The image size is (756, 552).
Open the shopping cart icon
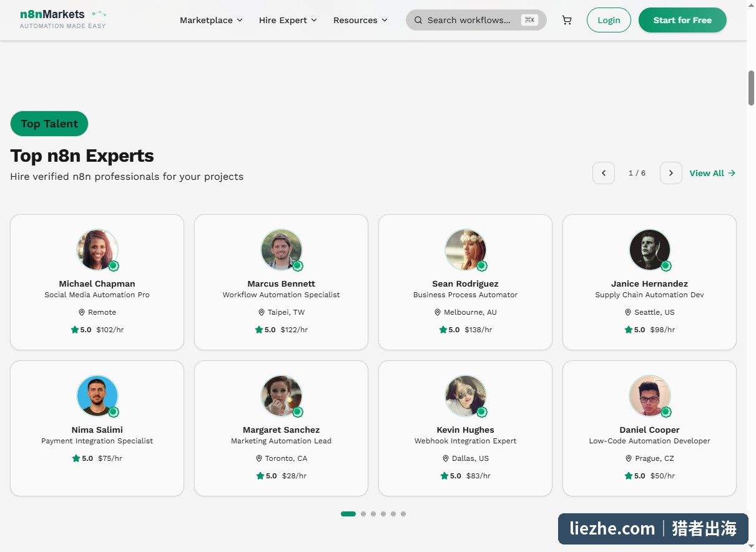(567, 20)
